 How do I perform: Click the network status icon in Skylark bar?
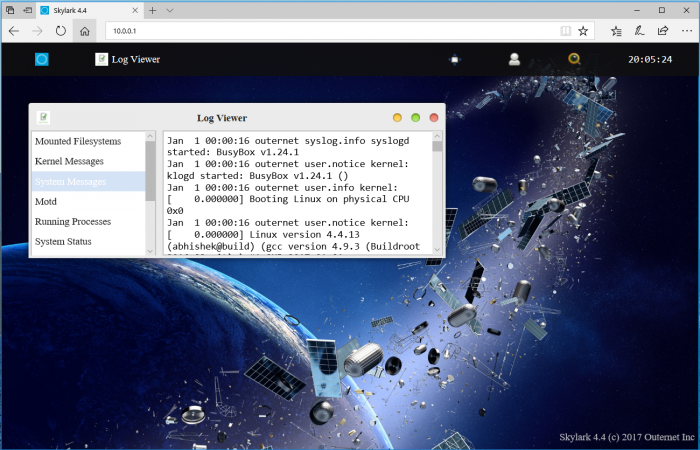454,59
